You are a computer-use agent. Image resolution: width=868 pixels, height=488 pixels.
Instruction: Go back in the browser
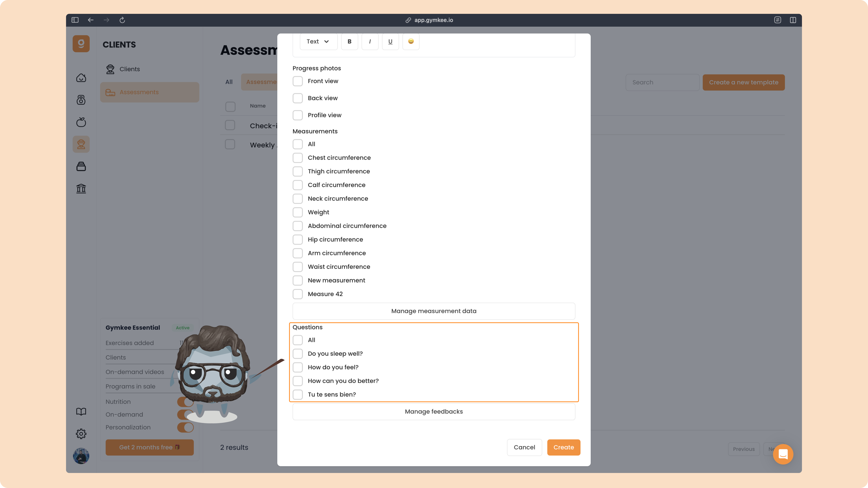[x=91, y=20]
